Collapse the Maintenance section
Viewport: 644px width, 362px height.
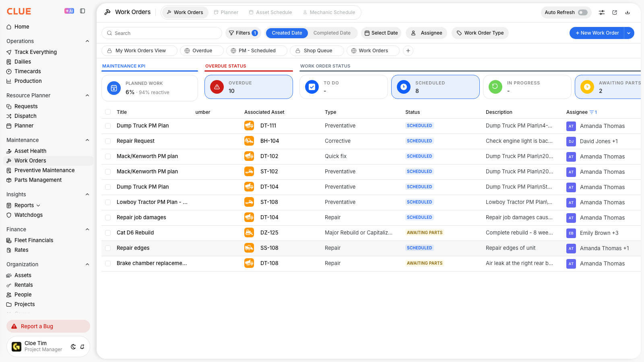(87, 140)
